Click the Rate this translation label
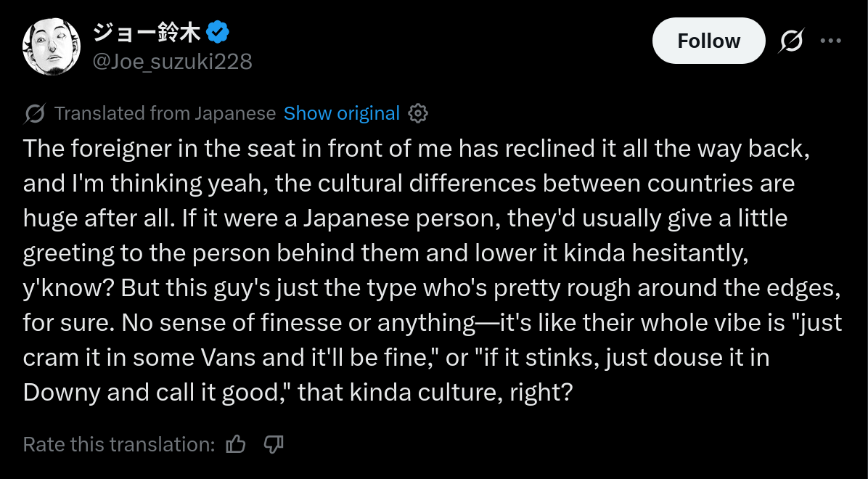 tap(119, 444)
